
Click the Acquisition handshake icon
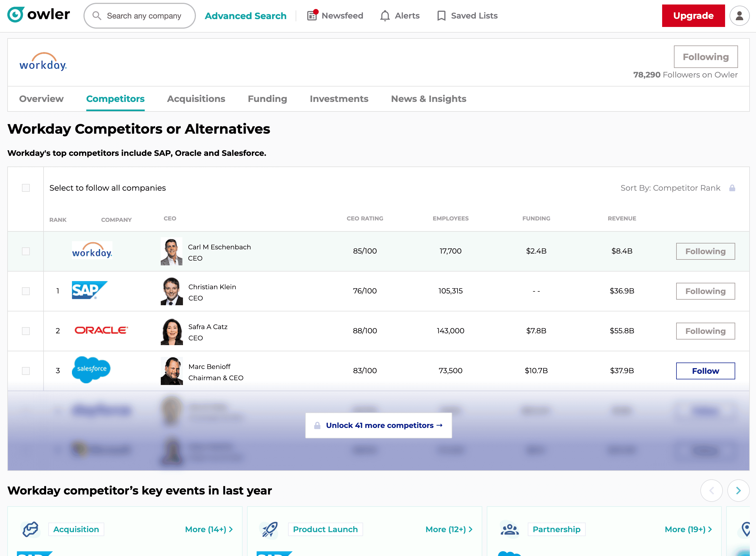click(30, 529)
